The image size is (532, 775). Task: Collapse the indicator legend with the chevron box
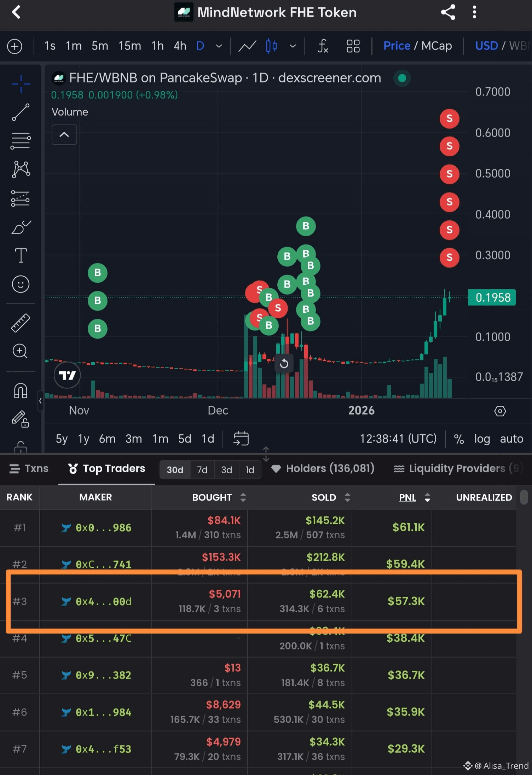(x=64, y=134)
